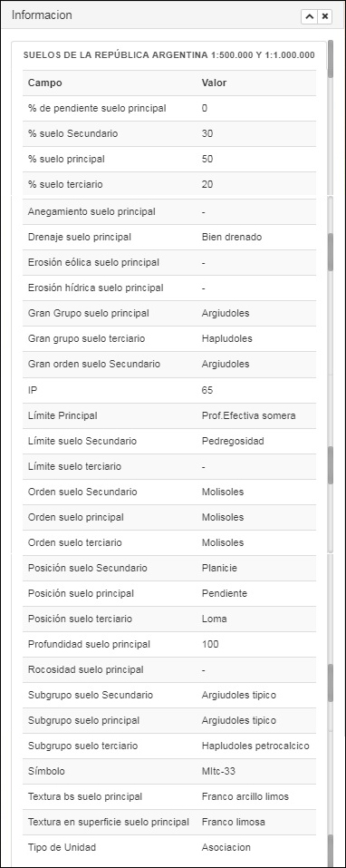This screenshot has width=346, height=868.
Task: Click the Límite Principal row label
Action: click(x=62, y=415)
